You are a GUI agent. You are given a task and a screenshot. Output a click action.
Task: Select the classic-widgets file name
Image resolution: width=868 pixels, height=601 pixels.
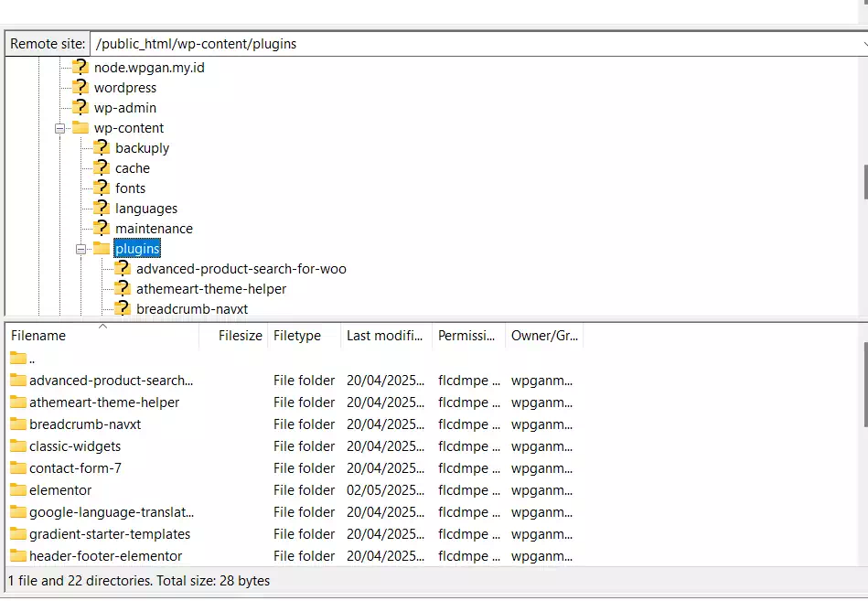point(75,446)
